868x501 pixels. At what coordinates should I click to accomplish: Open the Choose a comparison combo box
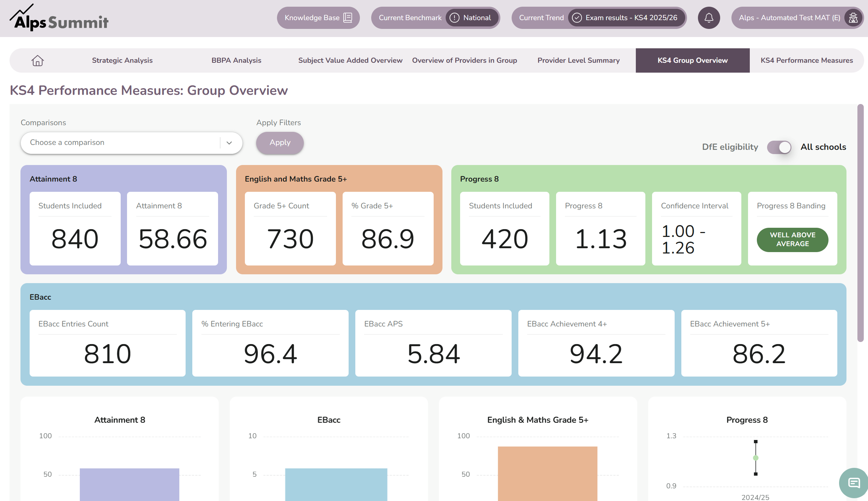pyautogui.click(x=131, y=143)
